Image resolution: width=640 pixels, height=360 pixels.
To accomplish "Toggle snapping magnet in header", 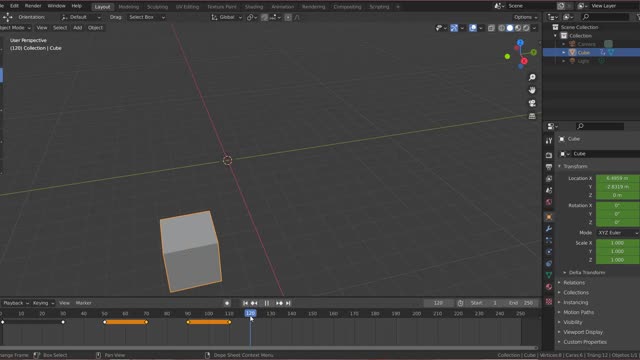I will tap(264, 17).
